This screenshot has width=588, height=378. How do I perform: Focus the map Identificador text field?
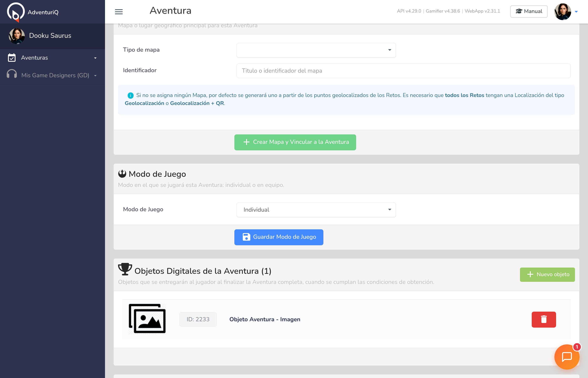[x=403, y=71]
